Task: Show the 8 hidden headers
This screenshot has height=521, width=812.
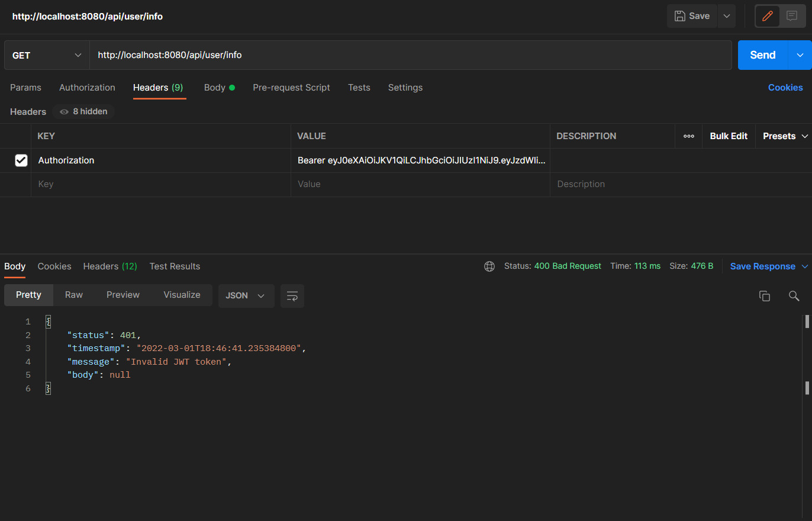Action: click(x=83, y=111)
